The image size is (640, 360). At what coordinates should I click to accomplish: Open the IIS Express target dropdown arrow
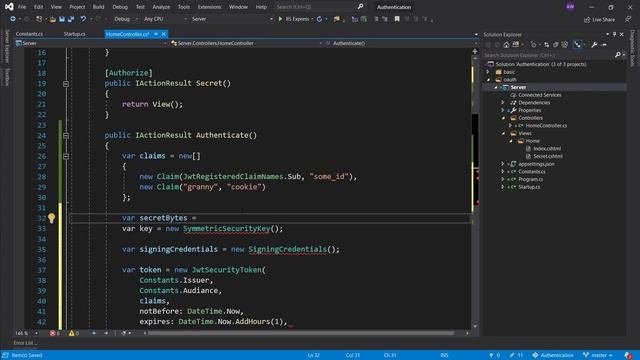(312, 19)
